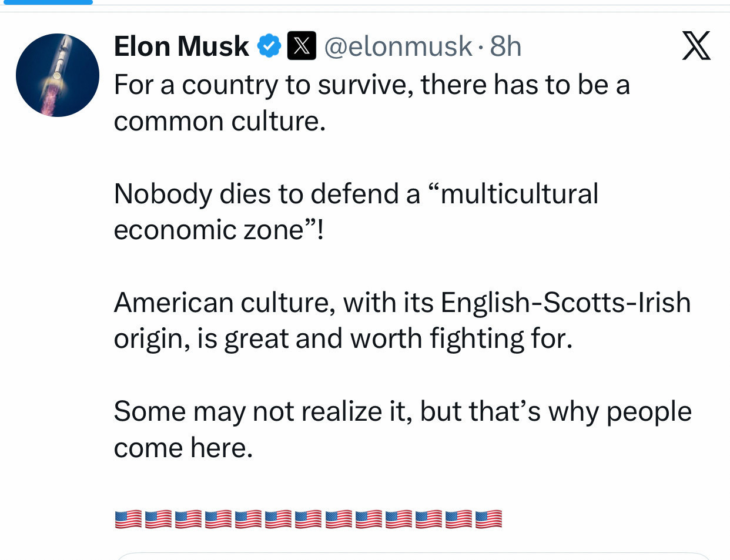Click the seventh American flag emoji
Image resolution: width=730 pixels, height=560 pixels.
point(308,519)
